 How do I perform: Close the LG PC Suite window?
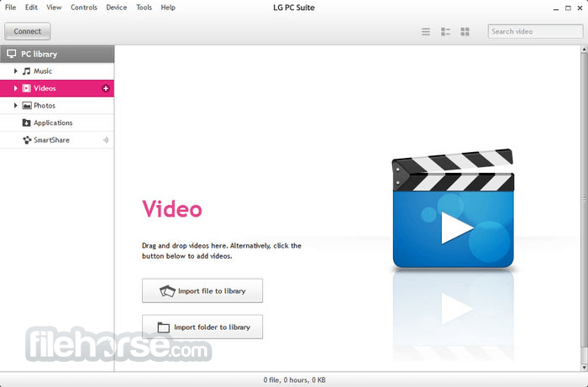(x=580, y=8)
